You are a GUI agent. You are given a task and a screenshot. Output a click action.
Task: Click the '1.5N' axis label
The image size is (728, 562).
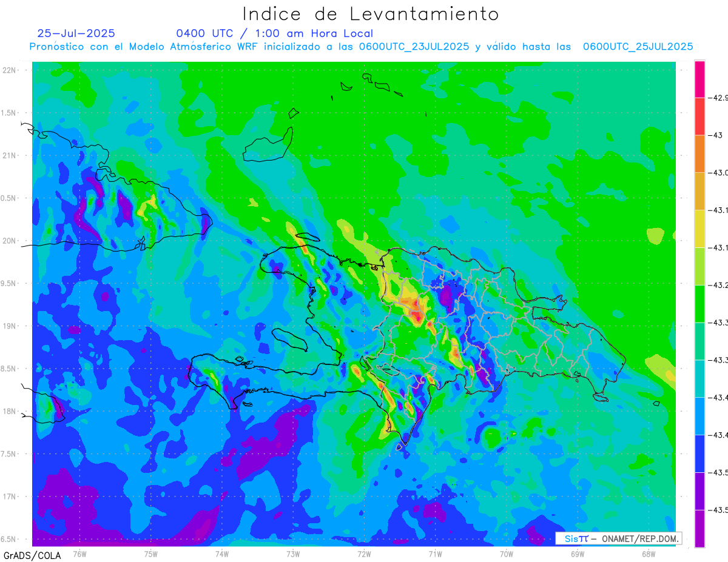9,113
